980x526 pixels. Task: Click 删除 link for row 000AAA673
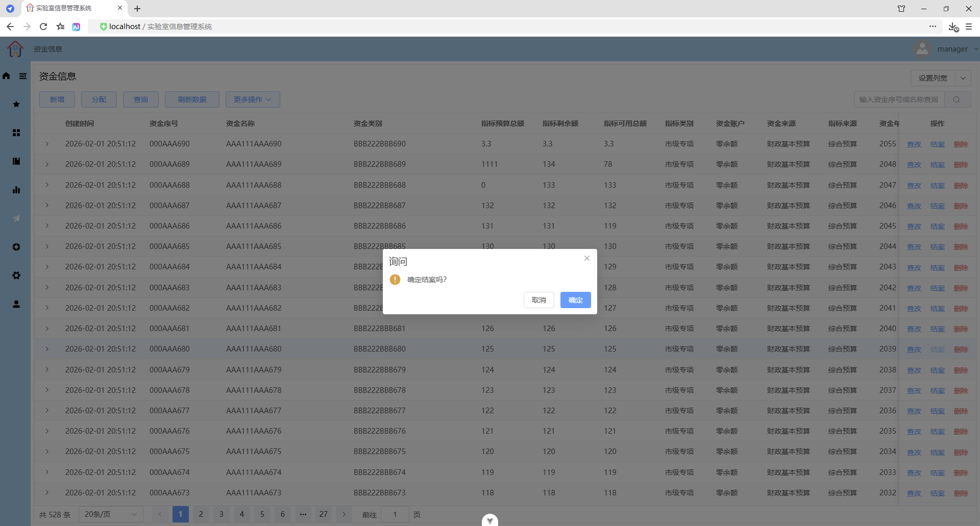[961, 493]
